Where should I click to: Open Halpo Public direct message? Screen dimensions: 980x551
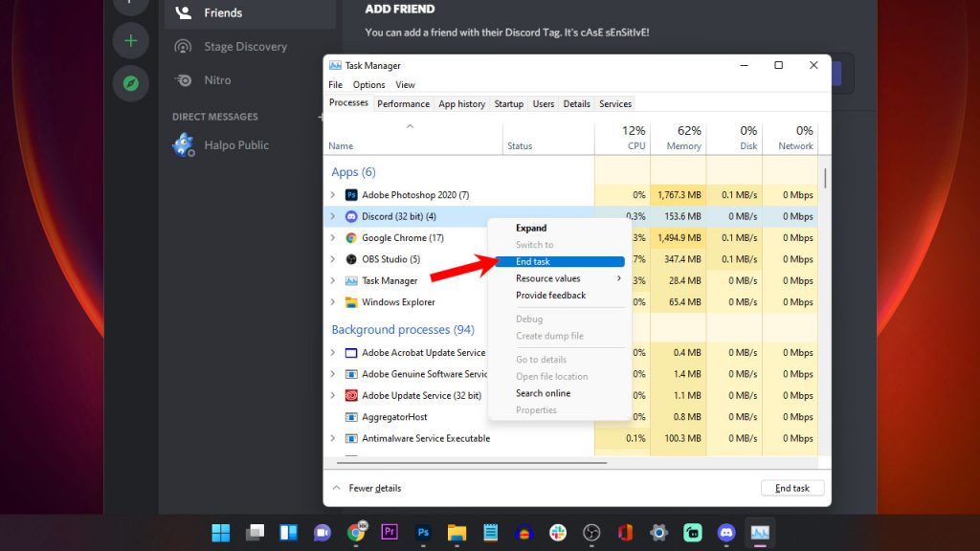pyautogui.click(x=250, y=145)
